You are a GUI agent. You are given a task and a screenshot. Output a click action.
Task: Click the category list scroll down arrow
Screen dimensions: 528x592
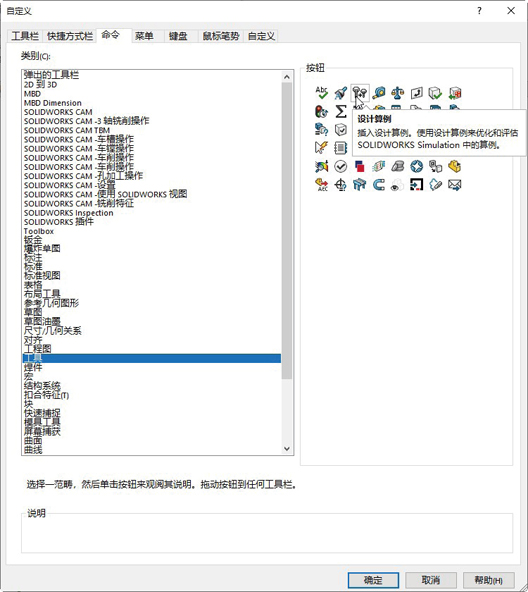tap(287, 449)
